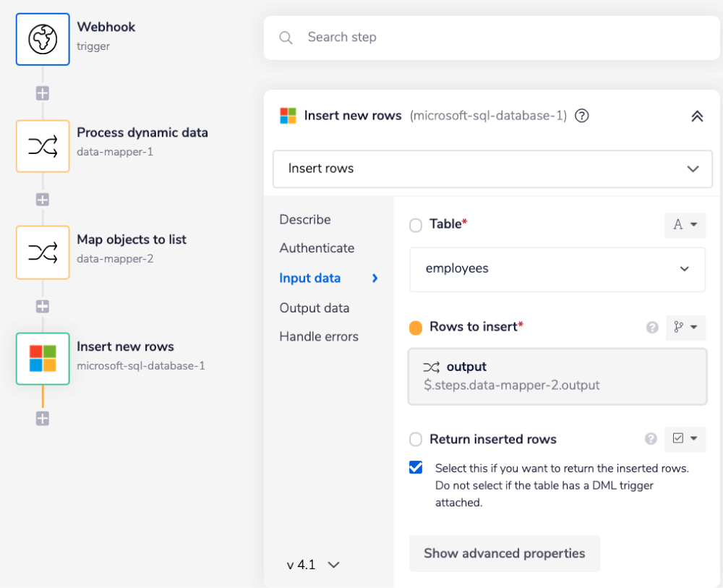Click the orange Rows to insert status circle

pos(416,327)
